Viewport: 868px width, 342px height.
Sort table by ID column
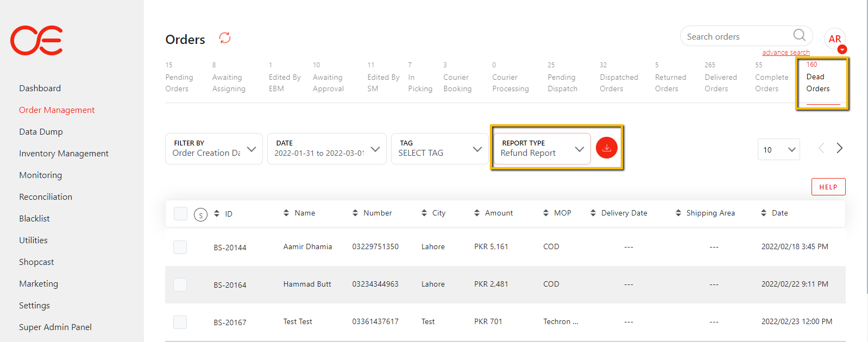pyautogui.click(x=223, y=214)
